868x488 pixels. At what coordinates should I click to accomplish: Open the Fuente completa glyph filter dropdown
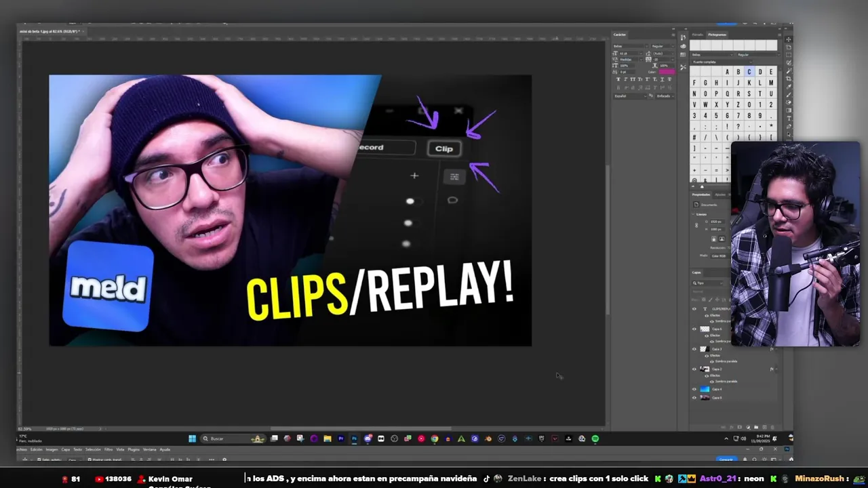[x=722, y=62]
